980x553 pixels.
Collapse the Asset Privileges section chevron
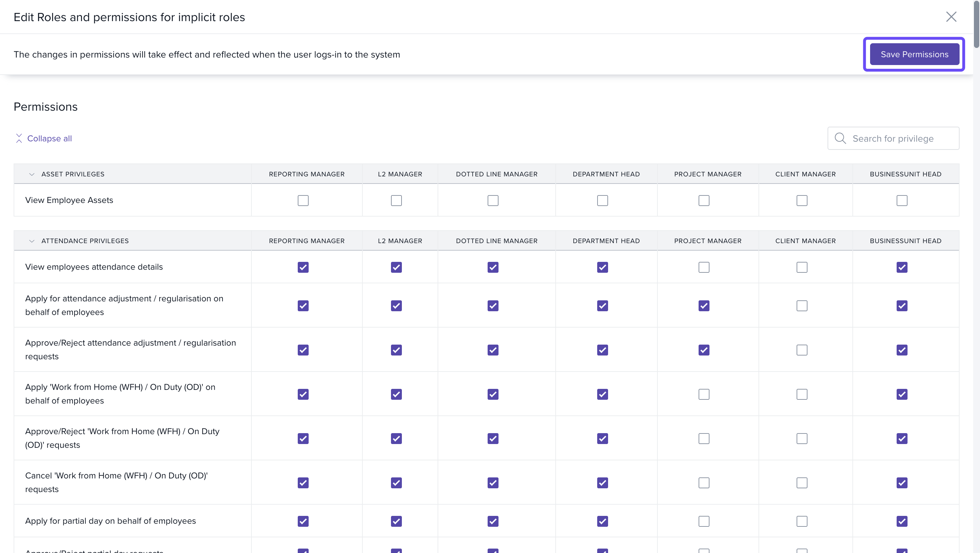point(32,174)
